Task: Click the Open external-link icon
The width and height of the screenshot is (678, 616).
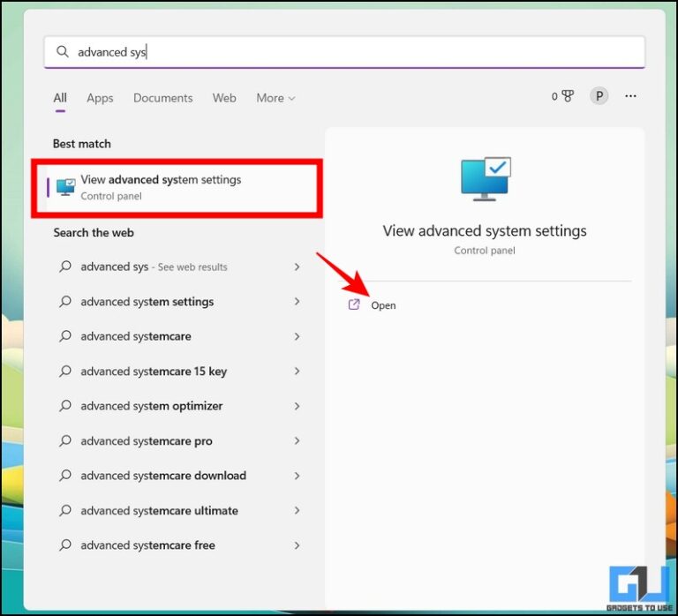Action: click(x=355, y=304)
